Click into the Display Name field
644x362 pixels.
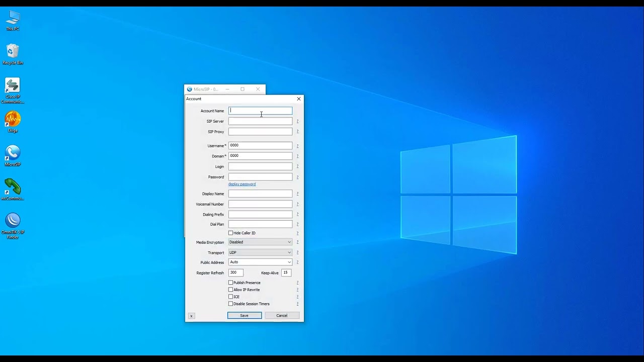click(260, 194)
